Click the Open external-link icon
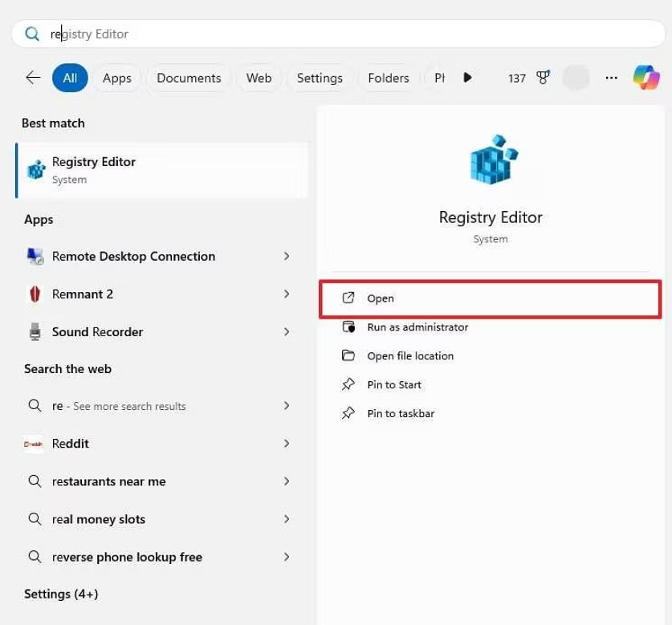Screen dimensions: 672x625 pos(348,298)
